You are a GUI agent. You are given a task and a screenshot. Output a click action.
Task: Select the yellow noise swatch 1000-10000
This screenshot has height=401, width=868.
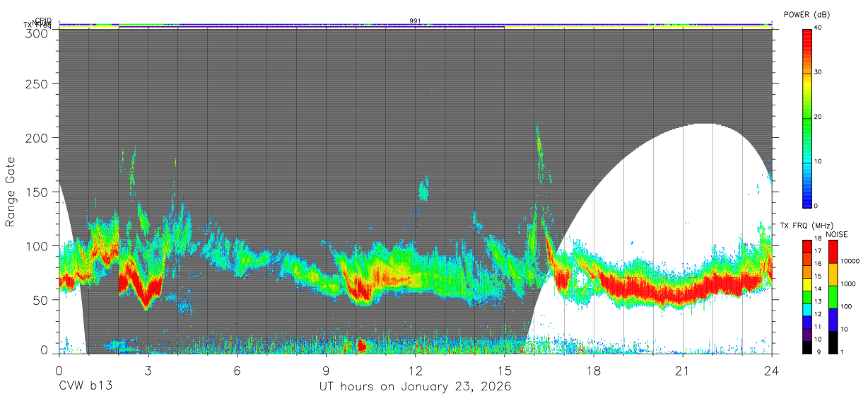click(833, 274)
